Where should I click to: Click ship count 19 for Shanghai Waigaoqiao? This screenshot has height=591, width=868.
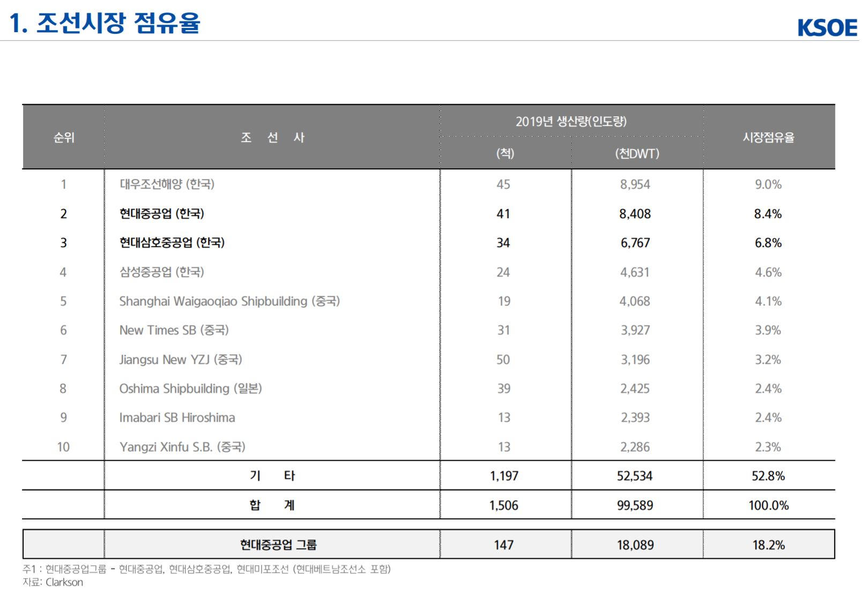pos(504,301)
